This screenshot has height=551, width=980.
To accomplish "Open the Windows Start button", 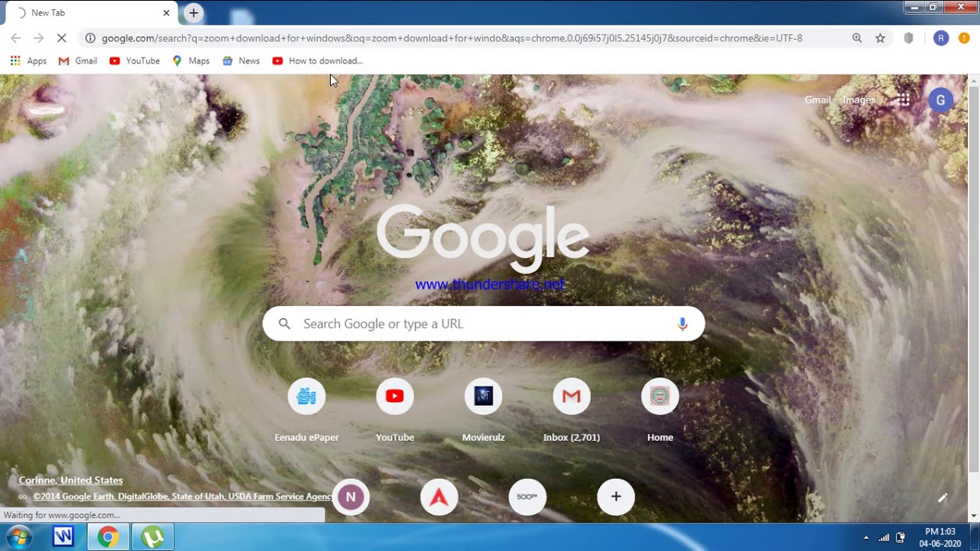I will pyautogui.click(x=19, y=538).
